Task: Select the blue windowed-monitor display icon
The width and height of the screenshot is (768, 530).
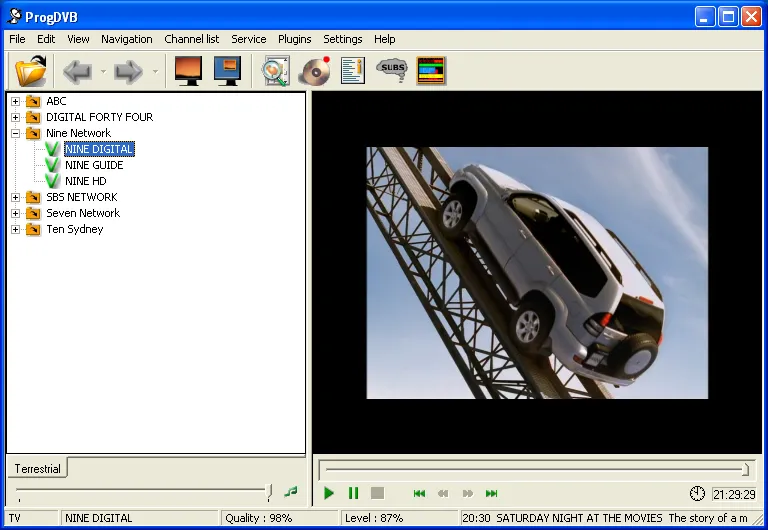Action: pyautogui.click(x=228, y=71)
